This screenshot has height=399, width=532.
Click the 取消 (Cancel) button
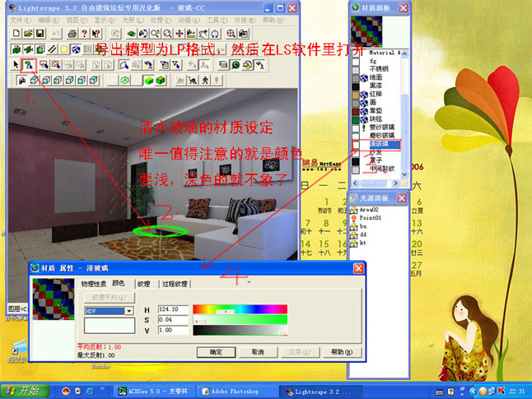pos(258,352)
